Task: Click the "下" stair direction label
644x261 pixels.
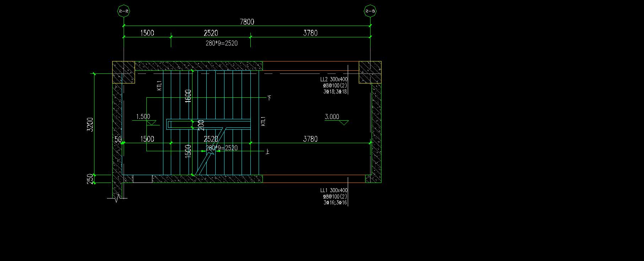Action: [269, 98]
